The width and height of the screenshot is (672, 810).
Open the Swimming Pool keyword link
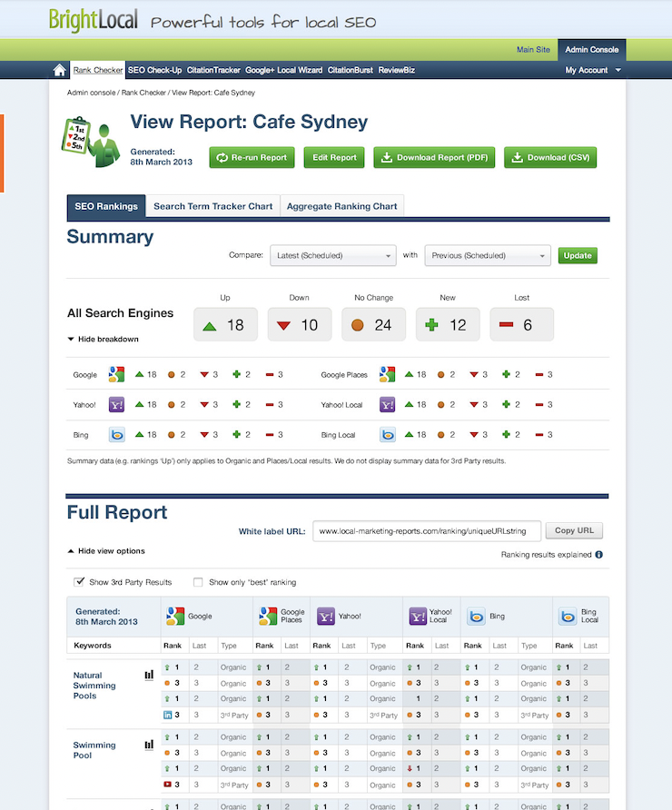click(x=94, y=750)
